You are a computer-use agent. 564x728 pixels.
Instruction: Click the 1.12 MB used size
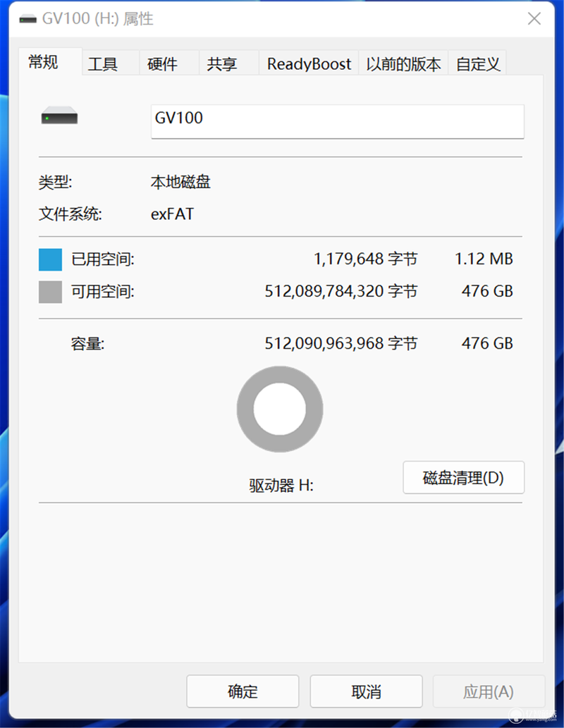click(x=484, y=259)
